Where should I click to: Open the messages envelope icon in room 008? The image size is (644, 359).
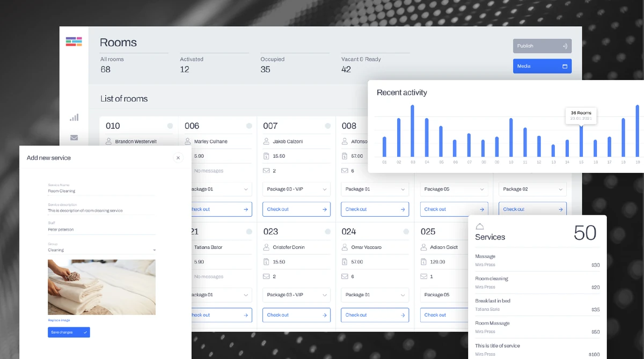point(345,171)
